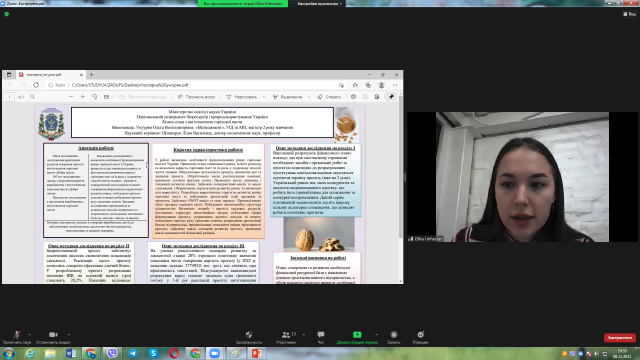The image size is (640, 360).
Task: Zoom out of the PDF document
Action: [x=71, y=97]
